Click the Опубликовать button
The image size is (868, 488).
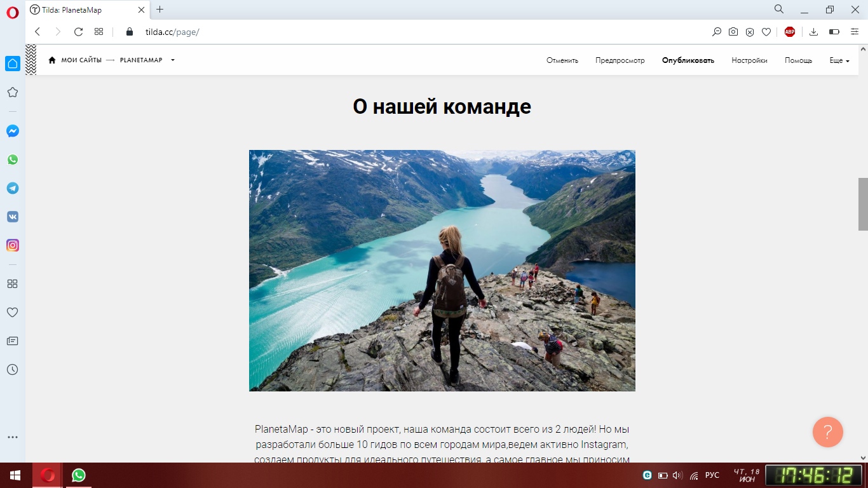click(688, 60)
